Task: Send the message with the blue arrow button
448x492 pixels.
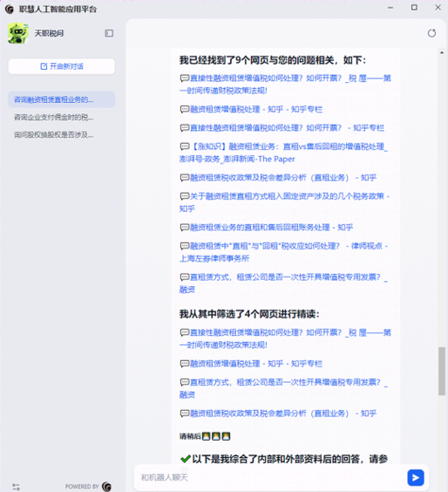Action: (416, 477)
